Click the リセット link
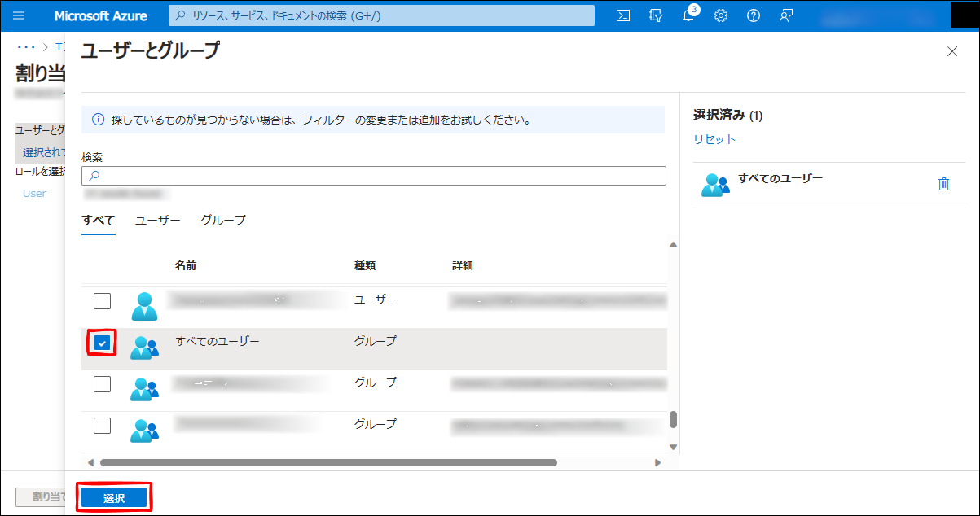980x516 pixels. click(x=714, y=139)
